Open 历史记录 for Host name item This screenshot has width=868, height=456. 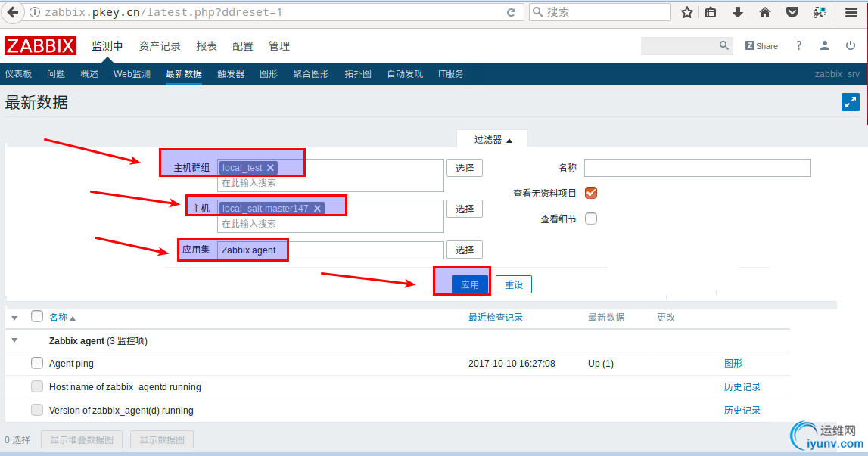pos(742,387)
